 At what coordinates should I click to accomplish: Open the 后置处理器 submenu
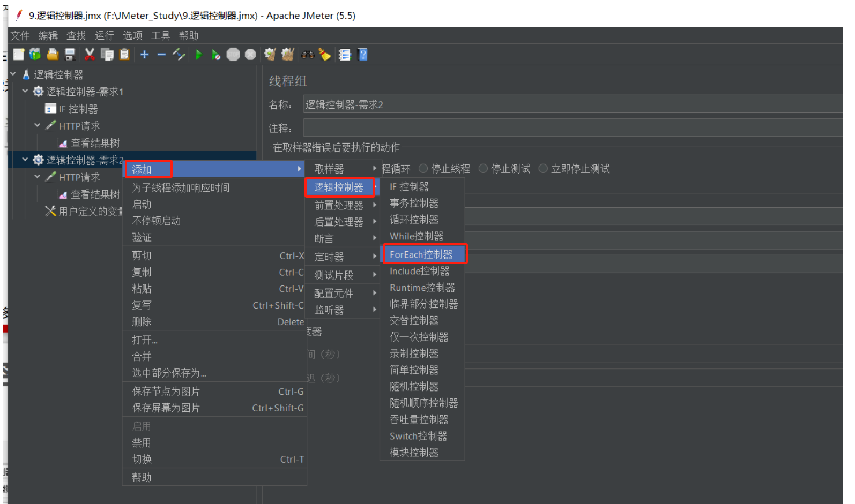(x=343, y=222)
